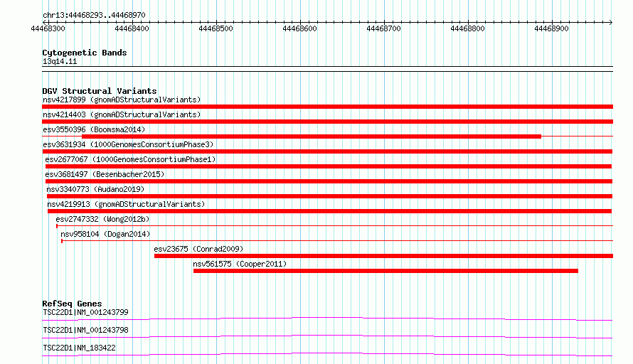Click ruler position 44468600

[299, 28]
